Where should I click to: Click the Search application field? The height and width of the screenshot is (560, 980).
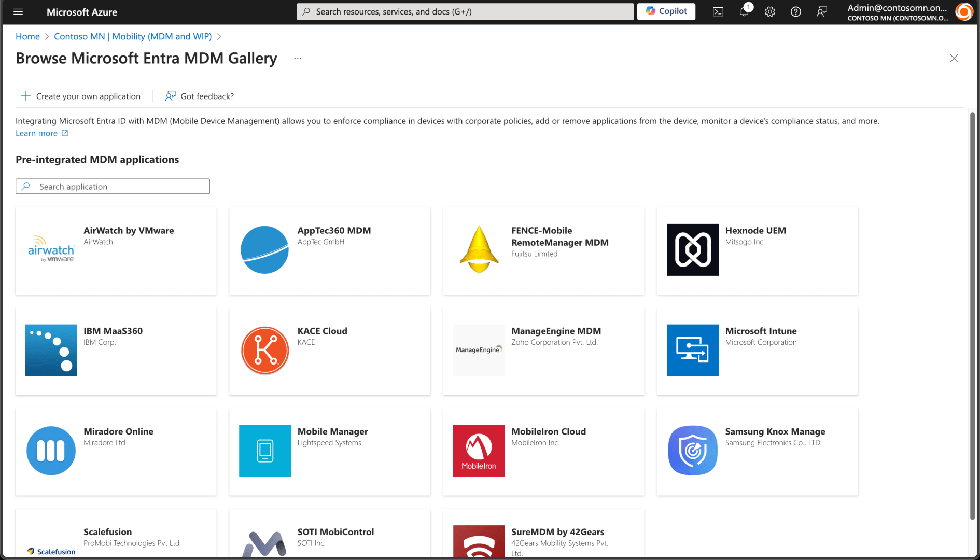pyautogui.click(x=113, y=187)
